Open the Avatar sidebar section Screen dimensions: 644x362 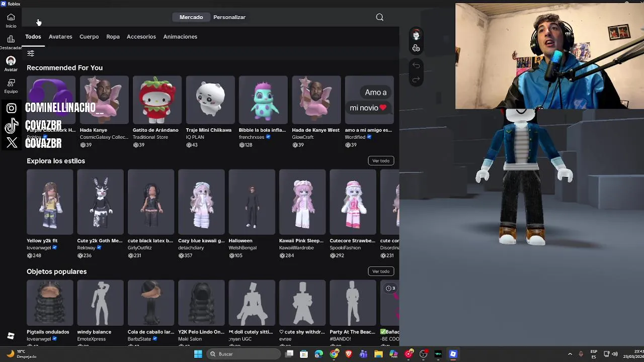pyautogui.click(x=11, y=64)
